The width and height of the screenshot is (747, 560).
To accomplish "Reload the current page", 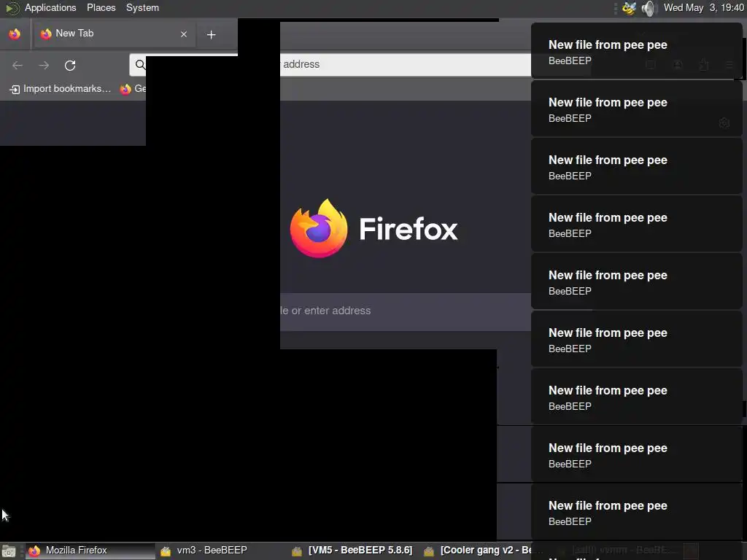I will 70,65.
